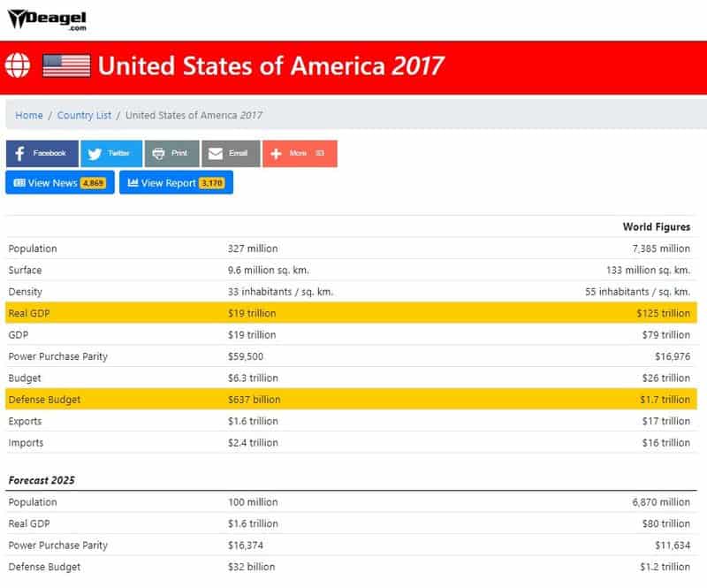The width and height of the screenshot is (707, 588).
Task: Click the United States of America 2017 title
Action: click(x=270, y=66)
